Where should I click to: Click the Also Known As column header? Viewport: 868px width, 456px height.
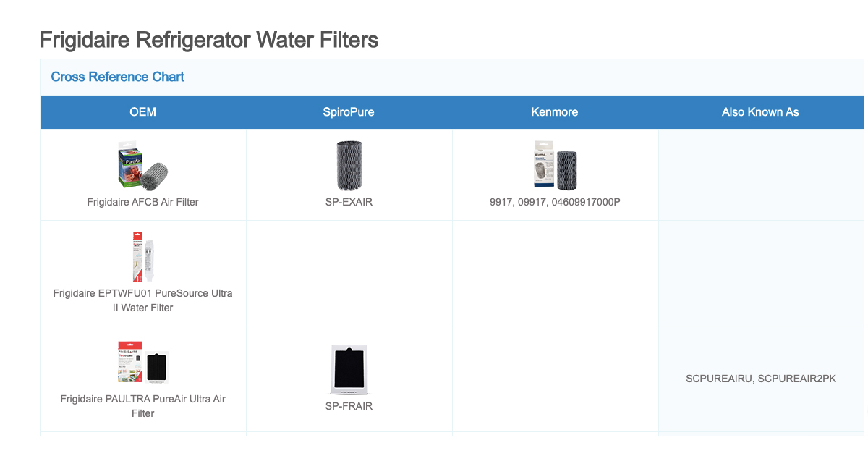point(761,112)
